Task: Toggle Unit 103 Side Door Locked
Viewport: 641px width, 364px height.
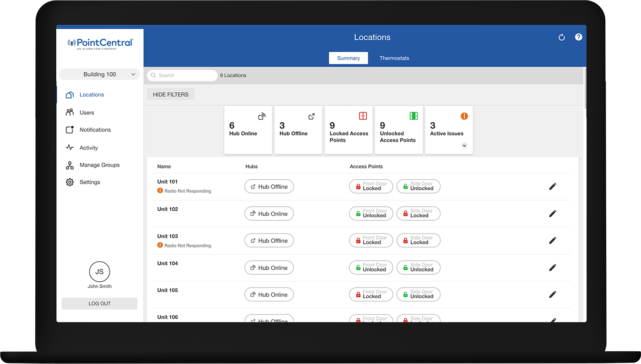Action: pos(418,241)
